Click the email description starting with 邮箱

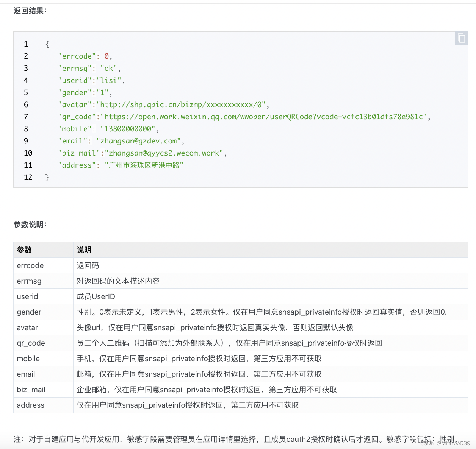[x=199, y=374]
